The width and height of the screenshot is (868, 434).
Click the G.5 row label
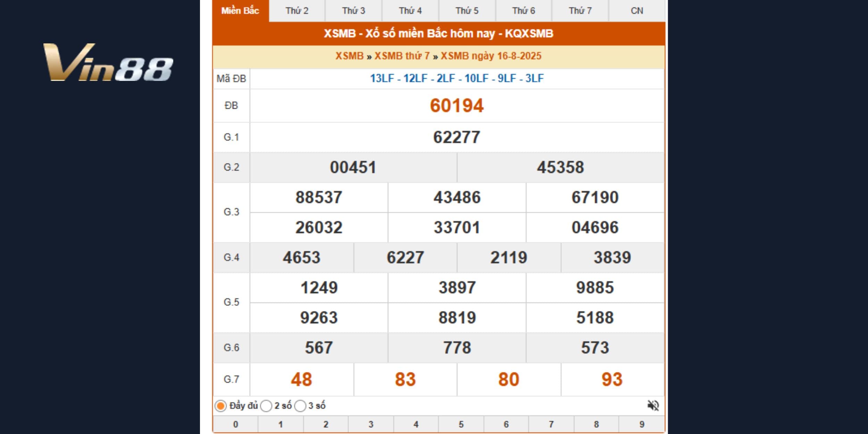coord(231,302)
